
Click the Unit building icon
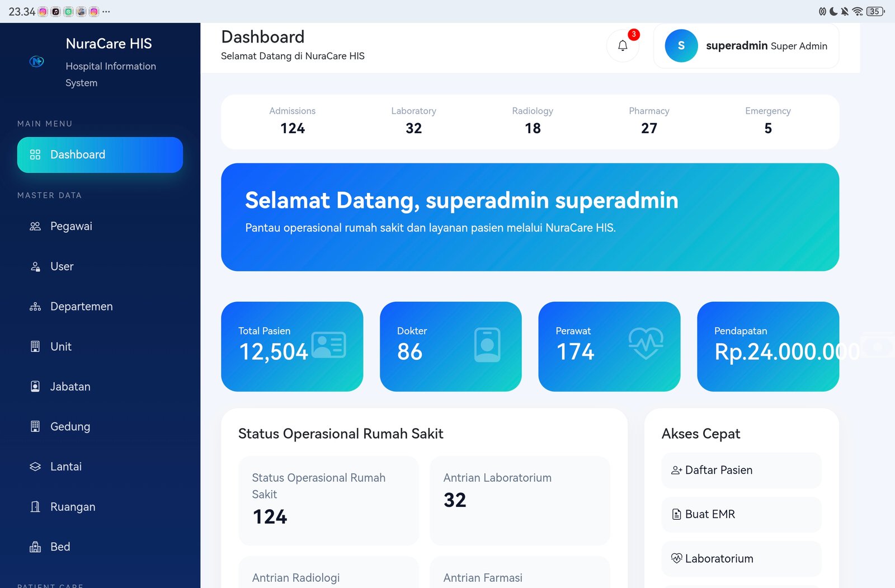click(35, 346)
